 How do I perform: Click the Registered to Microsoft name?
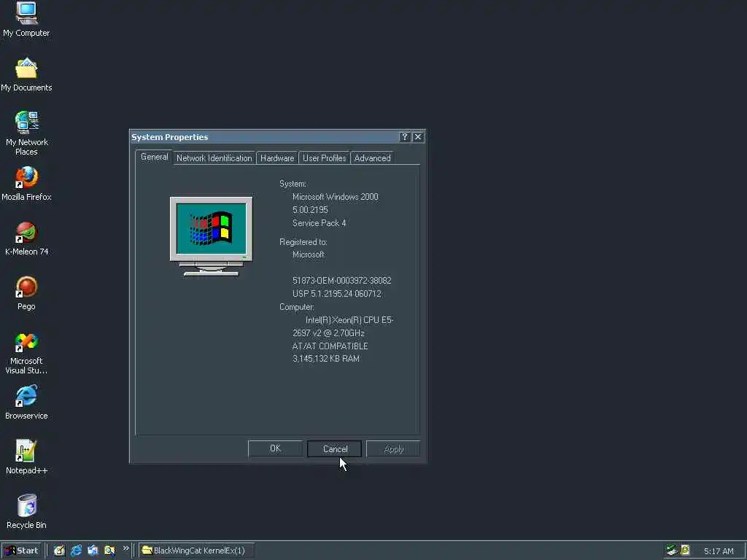pyautogui.click(x=309, y=254)
